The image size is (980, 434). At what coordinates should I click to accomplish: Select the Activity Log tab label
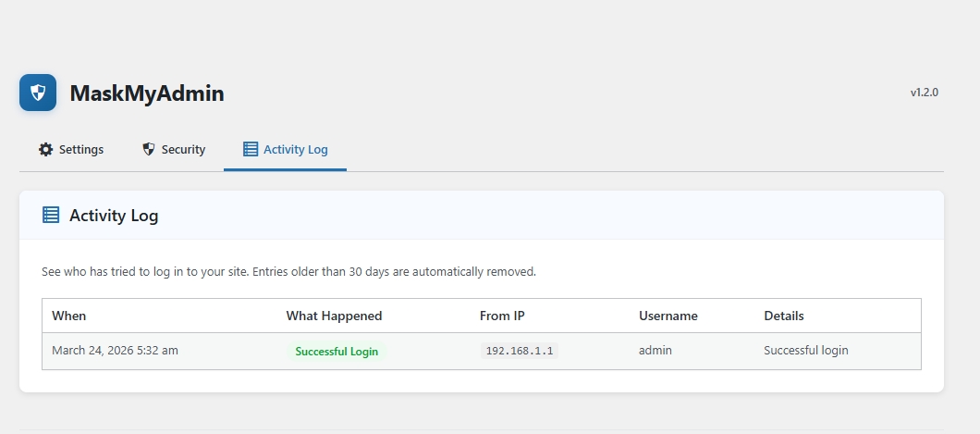point(295,149)
